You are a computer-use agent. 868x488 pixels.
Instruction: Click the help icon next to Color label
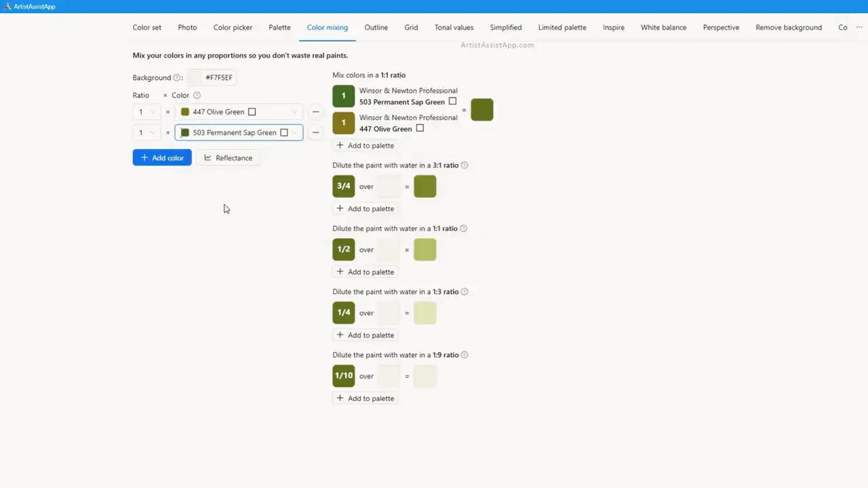[197, 96]
